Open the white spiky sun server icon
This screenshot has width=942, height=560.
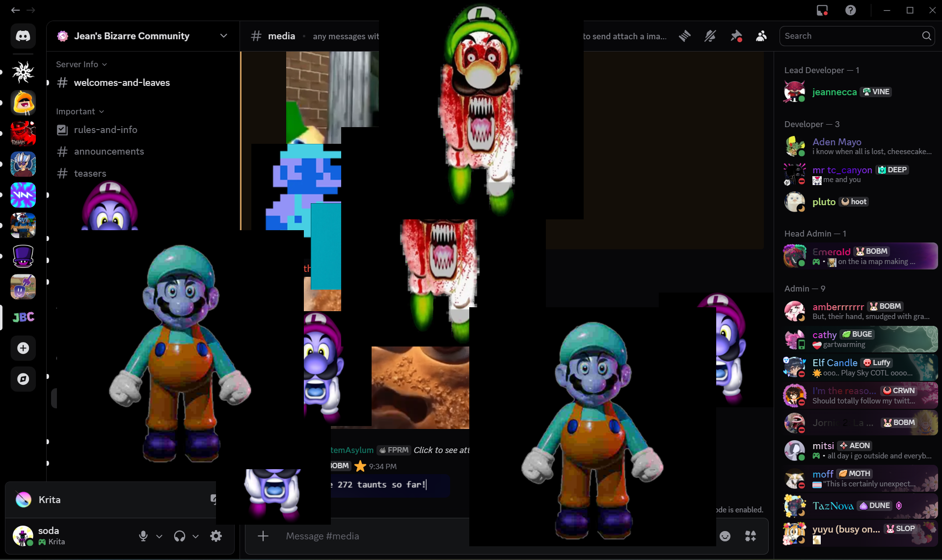coord(23,72)
